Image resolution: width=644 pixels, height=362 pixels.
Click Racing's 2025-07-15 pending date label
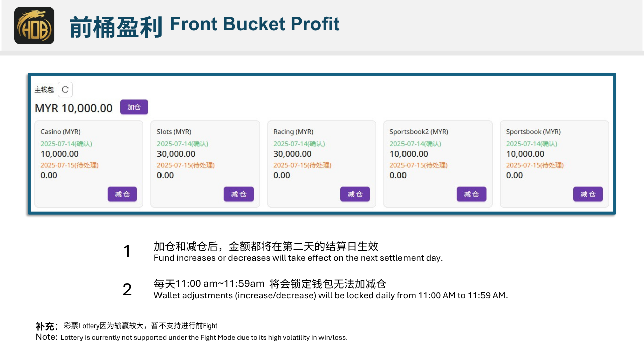(x=302, y=165)
